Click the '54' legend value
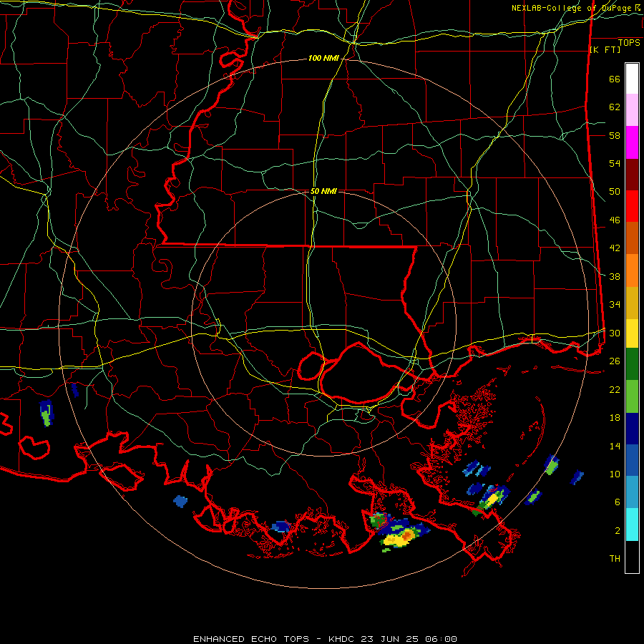 pyautogui.click(x=615, y=163)
